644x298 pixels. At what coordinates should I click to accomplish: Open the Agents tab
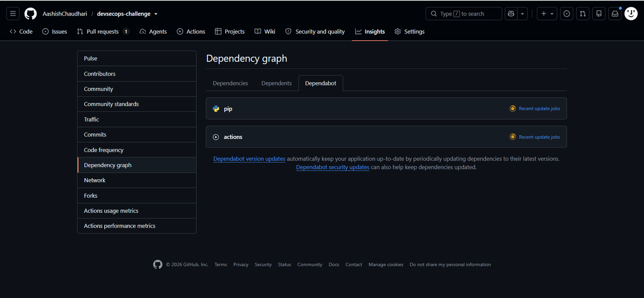point(153,32)
